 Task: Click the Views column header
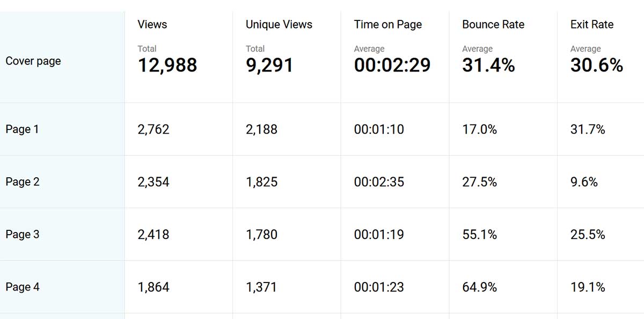[152, 25]
